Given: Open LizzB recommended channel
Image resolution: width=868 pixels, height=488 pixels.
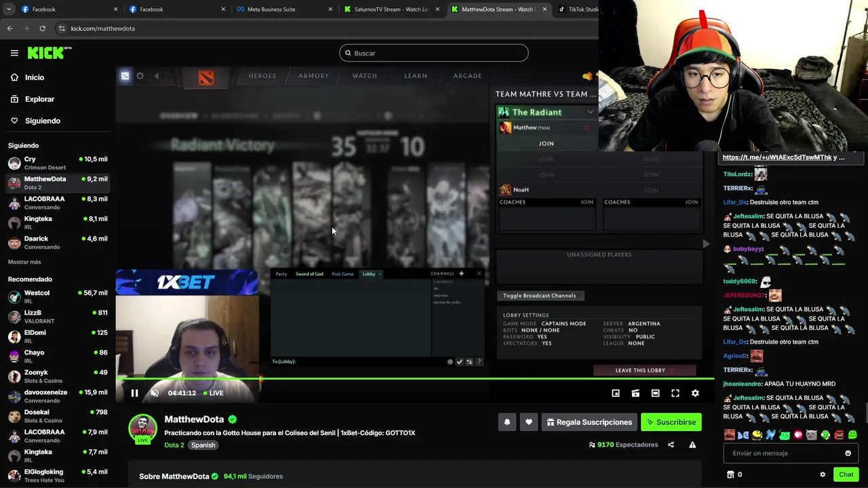Looking at the screenshot, I should tap(58, 317).
